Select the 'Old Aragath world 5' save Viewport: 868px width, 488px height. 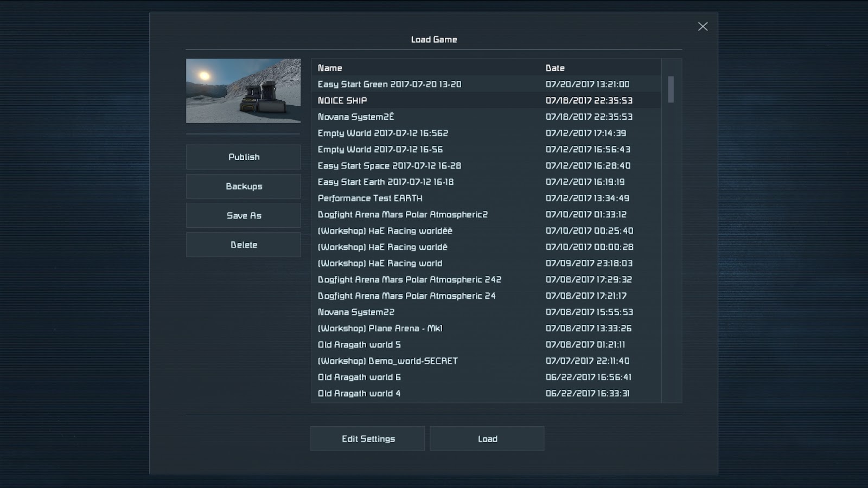click(486, 344)
